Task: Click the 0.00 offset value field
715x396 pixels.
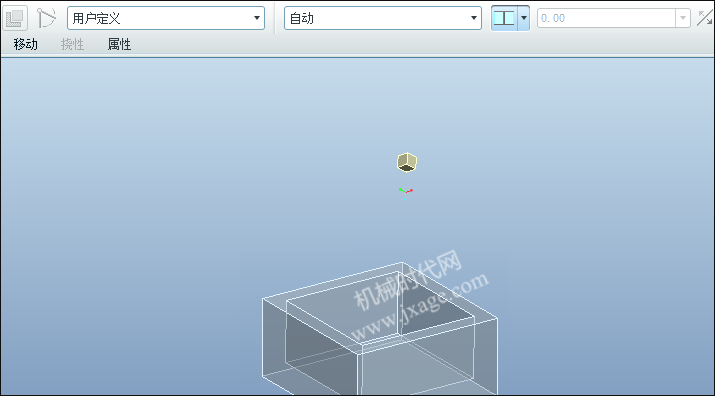Action: pyautogui.click(x=606, y=18)
